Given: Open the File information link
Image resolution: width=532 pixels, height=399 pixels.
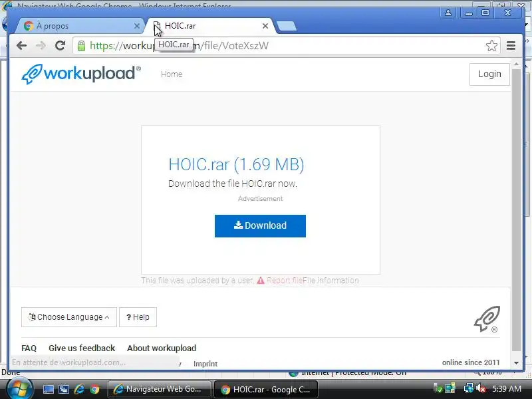Looking at the screenshot, I should pyautogui.click(x=331, y=281).
